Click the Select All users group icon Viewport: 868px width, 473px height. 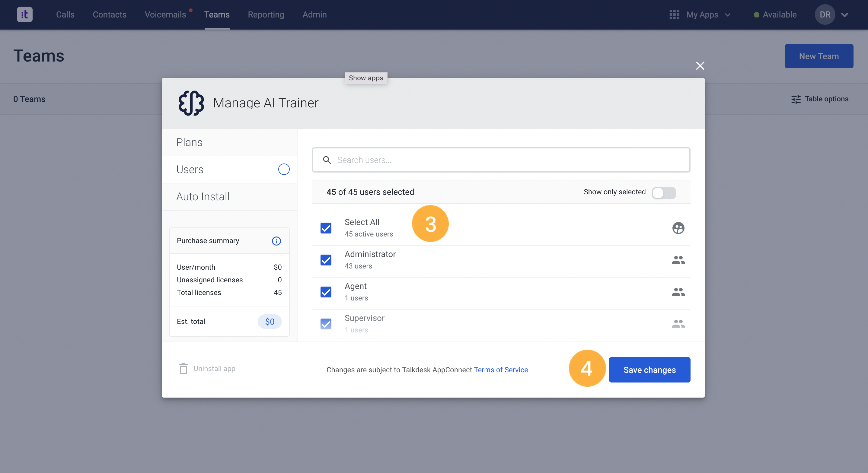(678, 228)
